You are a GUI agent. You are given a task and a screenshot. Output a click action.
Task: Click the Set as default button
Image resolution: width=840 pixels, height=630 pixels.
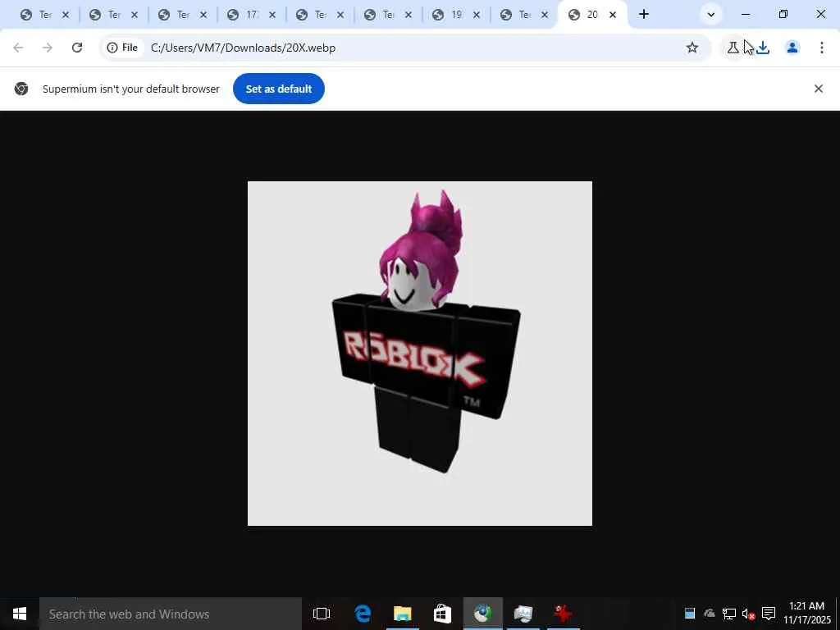tap(279, 89)
